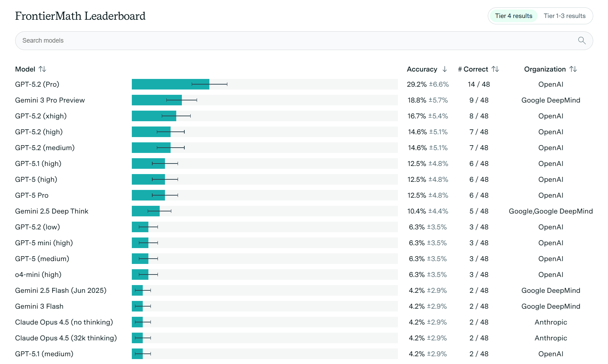Screen dimensions: 608x364
Task: Click the Gemini 2.5 Deep Think accuracy bar
Action: 146,211
